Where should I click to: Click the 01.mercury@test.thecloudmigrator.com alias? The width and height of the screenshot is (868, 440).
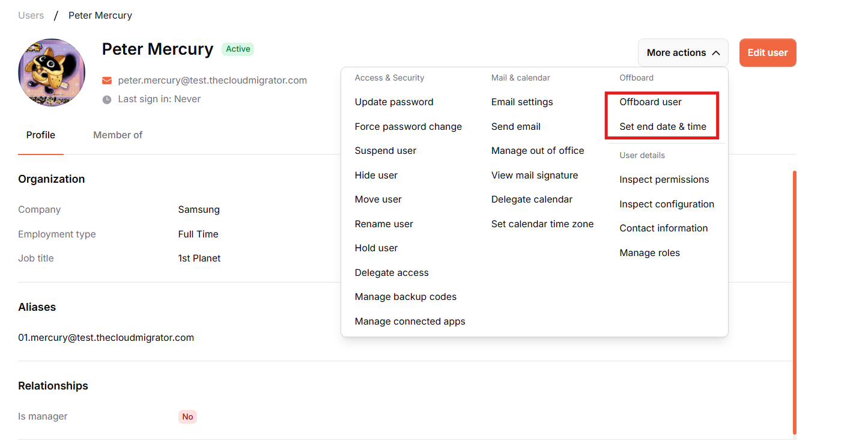pos(106,338)
